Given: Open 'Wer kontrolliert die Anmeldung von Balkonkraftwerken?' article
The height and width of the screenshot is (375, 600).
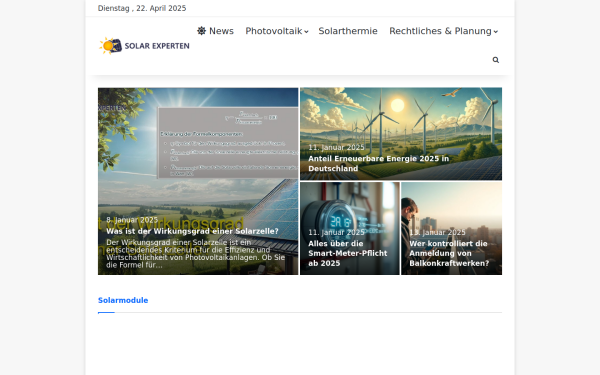Looking at the screenshot, I should (x=449, y=253).
